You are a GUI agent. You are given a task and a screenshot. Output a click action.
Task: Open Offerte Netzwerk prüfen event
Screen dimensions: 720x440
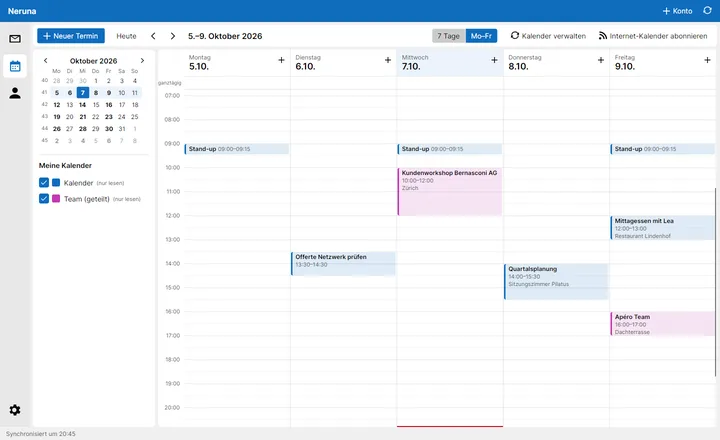[343, 264]
